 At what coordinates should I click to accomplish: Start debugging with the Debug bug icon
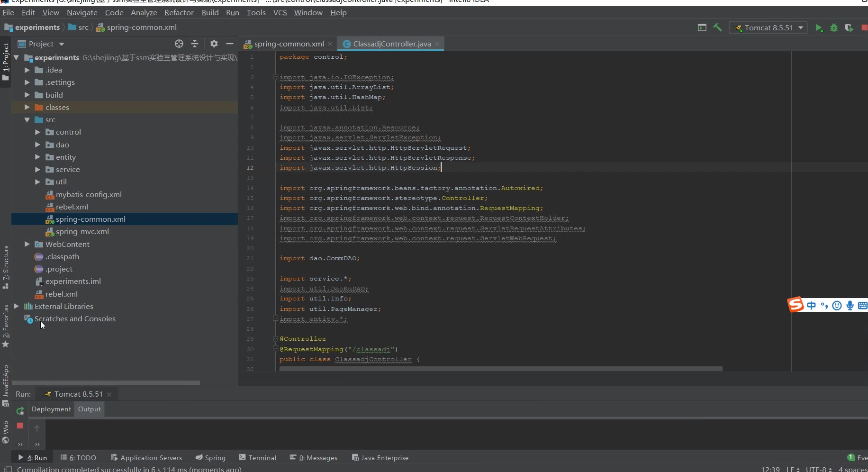834,28
